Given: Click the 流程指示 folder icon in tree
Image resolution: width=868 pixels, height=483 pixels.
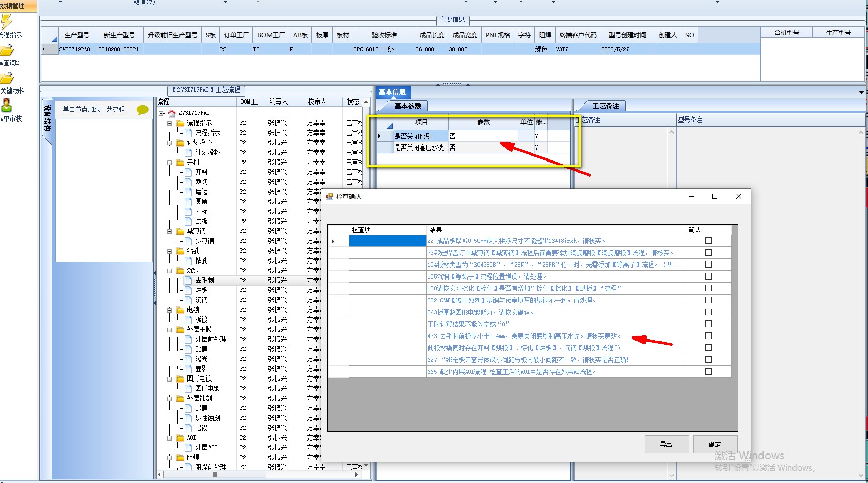Looking at the screenshot, I should [180, 123].
